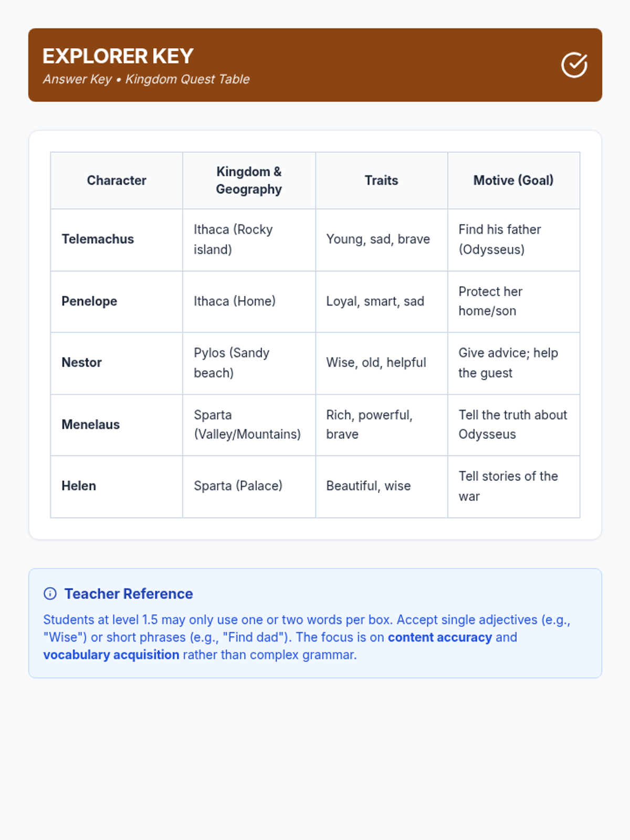Viewport: 630px width, 840px height.
Task: Select the Traits column header
Action: (x=381, y=181)
